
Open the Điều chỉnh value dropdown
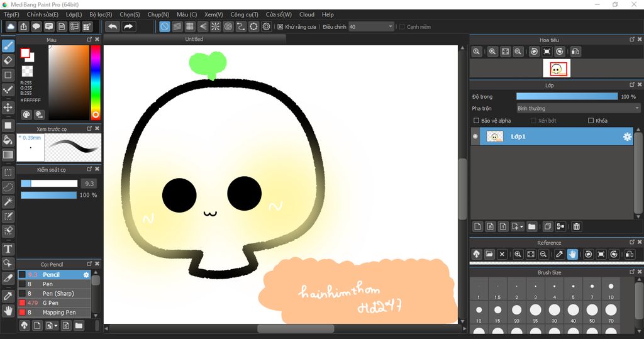click(x=371, y=26)
